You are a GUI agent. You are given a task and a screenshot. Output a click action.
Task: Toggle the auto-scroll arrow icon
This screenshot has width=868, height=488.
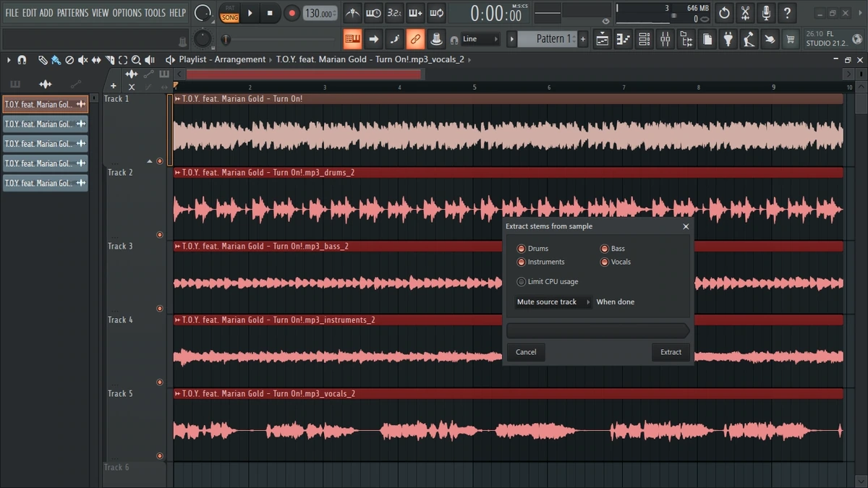374,39
